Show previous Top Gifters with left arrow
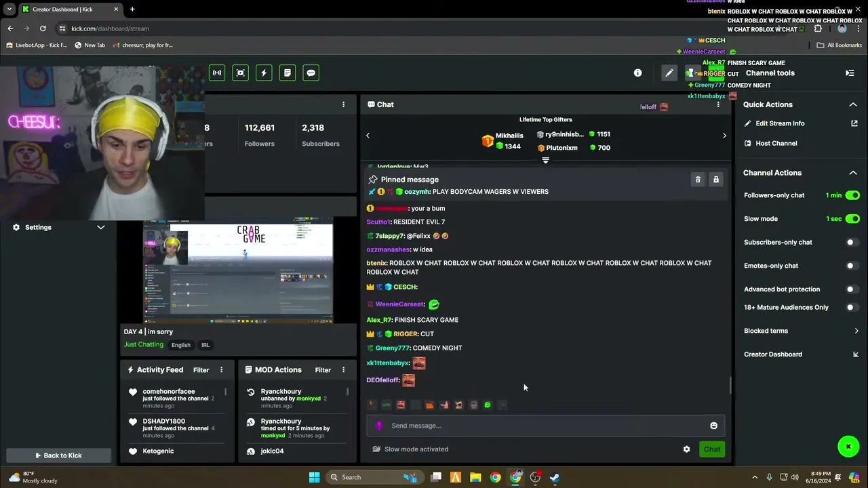 tap(368, 136)
